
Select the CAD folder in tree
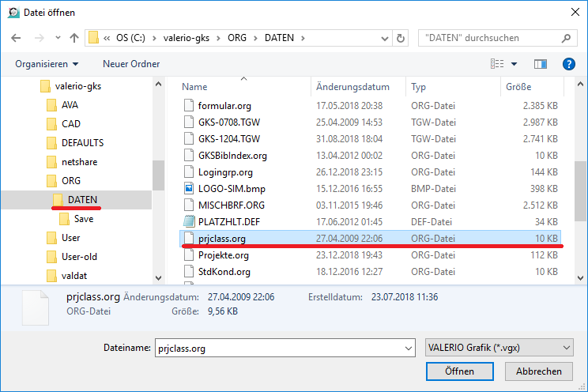pyautogui.click(x=70, y=123)
